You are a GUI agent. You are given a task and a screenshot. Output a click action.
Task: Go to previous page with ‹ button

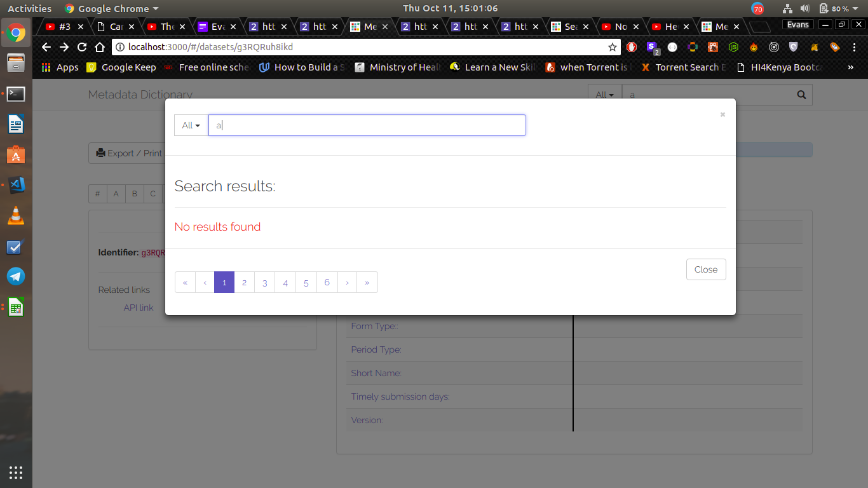[x=205, y=282]
